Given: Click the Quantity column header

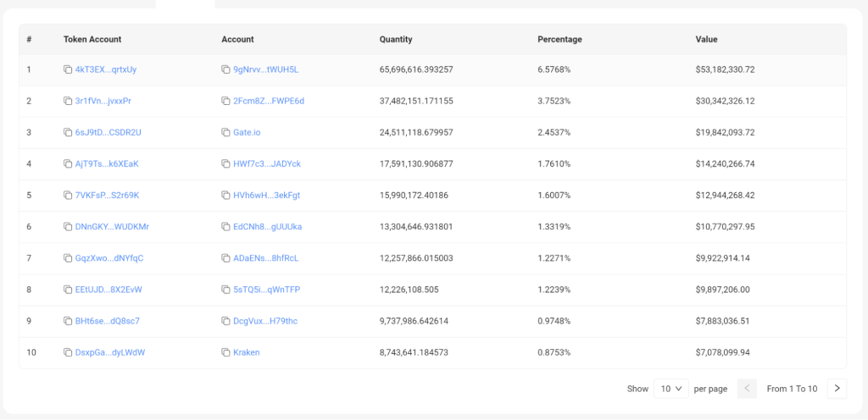Looking at the screenshot, I should pos(396,39).
